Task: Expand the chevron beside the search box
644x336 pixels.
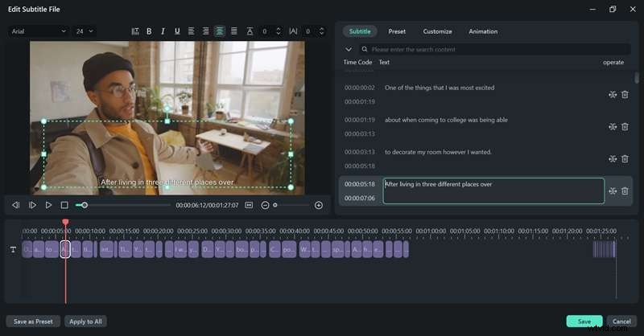Action: 349,50
